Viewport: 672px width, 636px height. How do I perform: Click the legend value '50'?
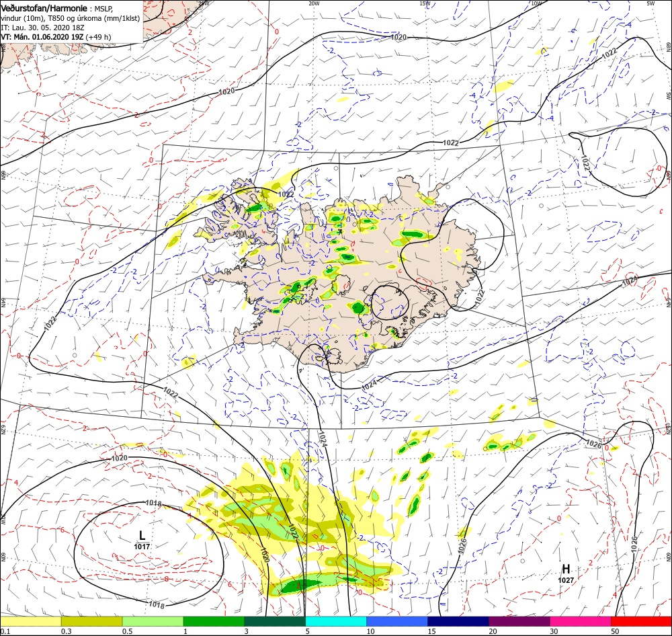(x=615, y=631)
